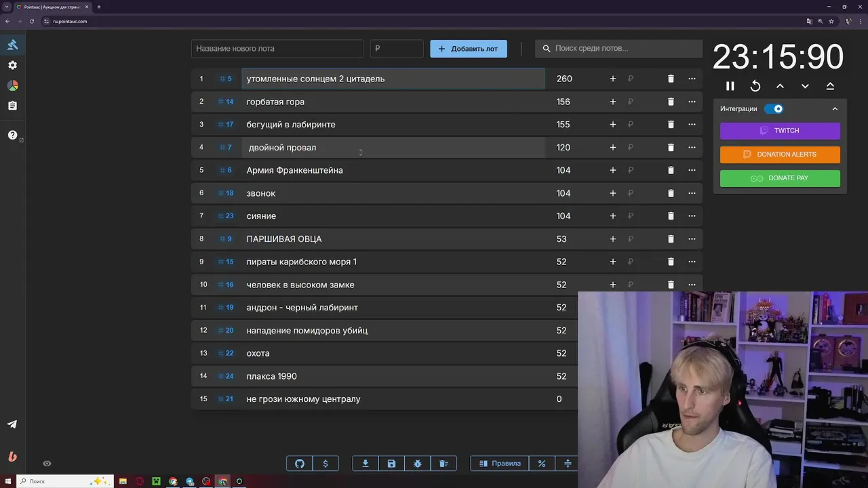Subtract time with the down arrow
868x488 pixels.
coord(805,86)
